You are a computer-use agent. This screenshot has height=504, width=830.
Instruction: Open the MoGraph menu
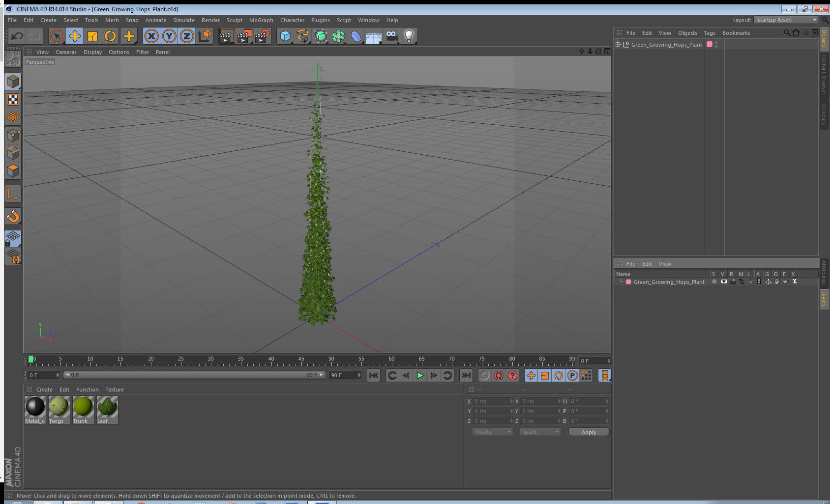click(x=261, y=20)
